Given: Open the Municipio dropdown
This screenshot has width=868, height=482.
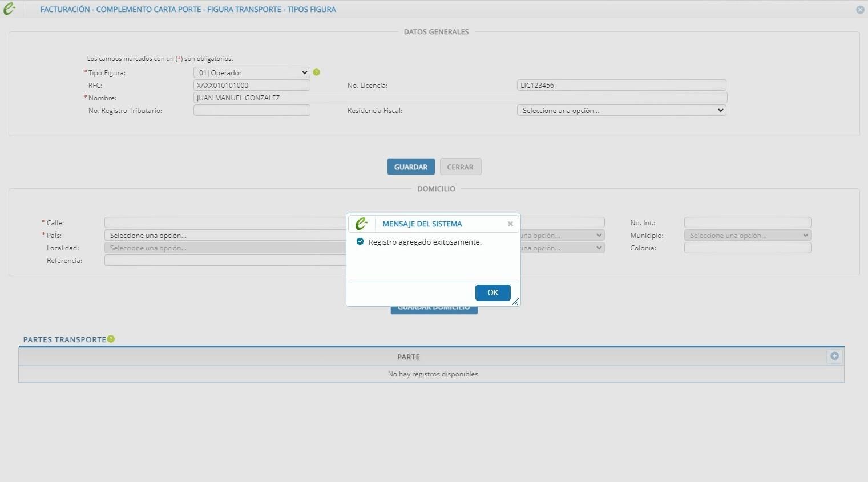Looking at the screenshot, I should (x=748, y=235).
